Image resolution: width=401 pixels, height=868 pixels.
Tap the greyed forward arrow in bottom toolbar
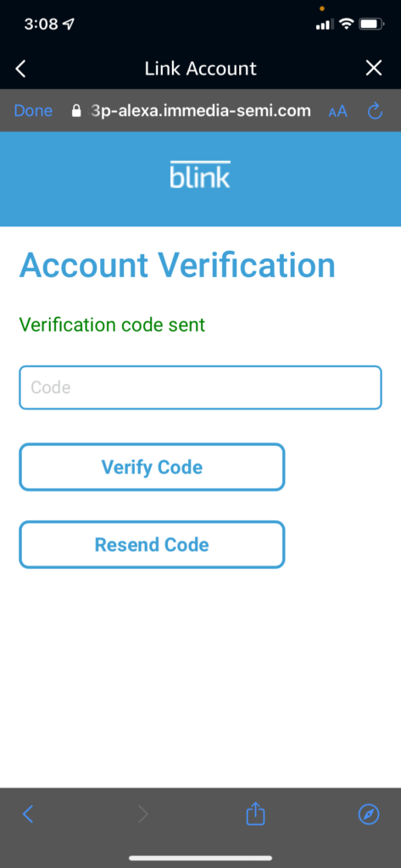point(143,814)
